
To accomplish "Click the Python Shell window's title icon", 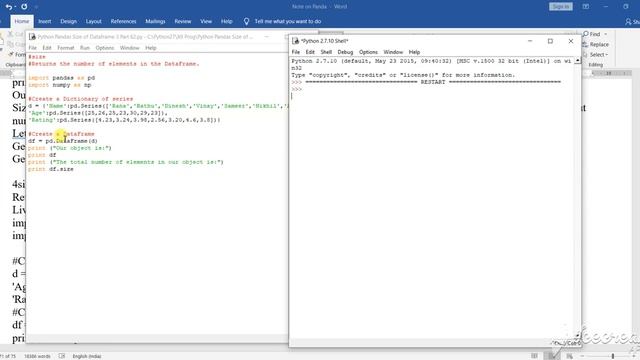I will (296, 41).
